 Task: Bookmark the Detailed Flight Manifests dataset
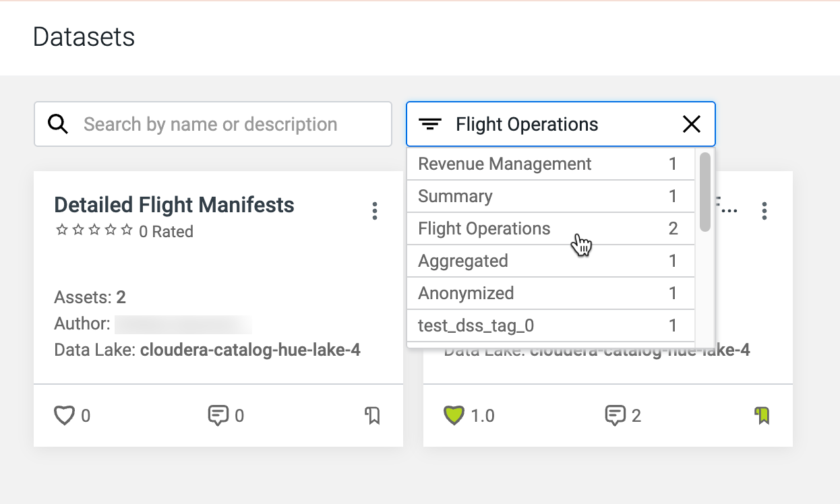pyautogui.click(x=372, y=416)
